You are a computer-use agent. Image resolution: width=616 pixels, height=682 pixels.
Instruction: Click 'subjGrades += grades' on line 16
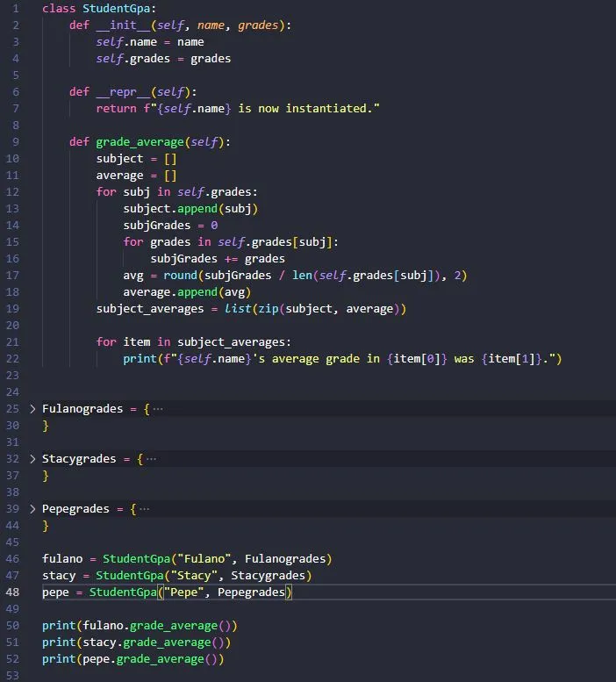pos(218,259)
